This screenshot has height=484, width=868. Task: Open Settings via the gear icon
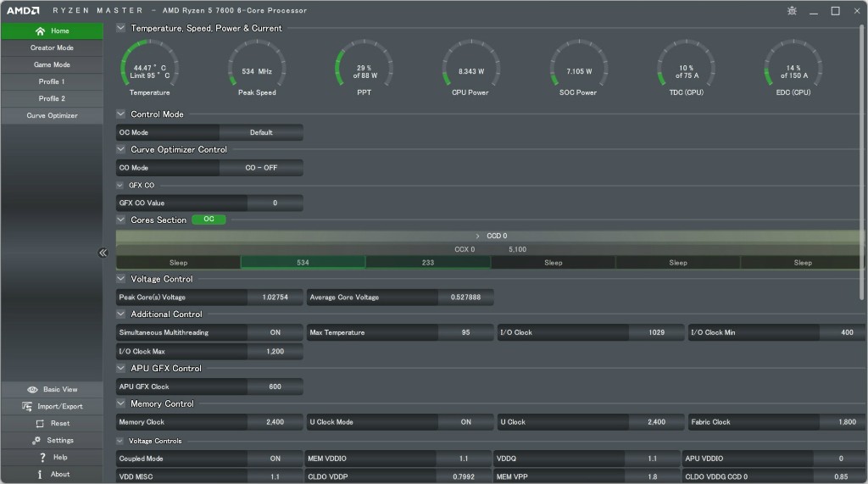pos(36,441)
